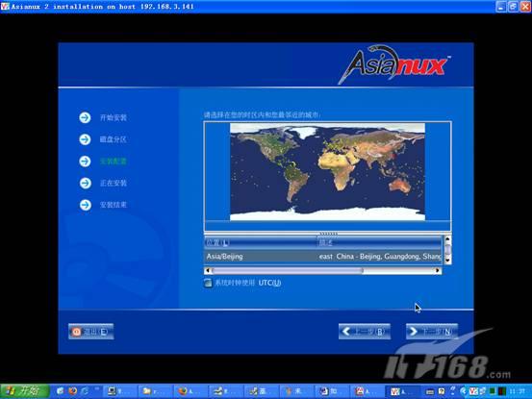The image size is (532, 399).
Task: Click the 描述 description column header
Action: tap(379, 242)
